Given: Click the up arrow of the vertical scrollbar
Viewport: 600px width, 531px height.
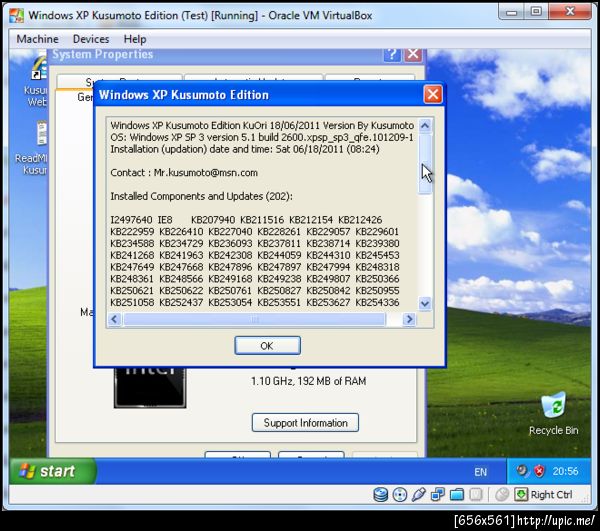Looking at the screenshot, I should click(x=425, y=125).
